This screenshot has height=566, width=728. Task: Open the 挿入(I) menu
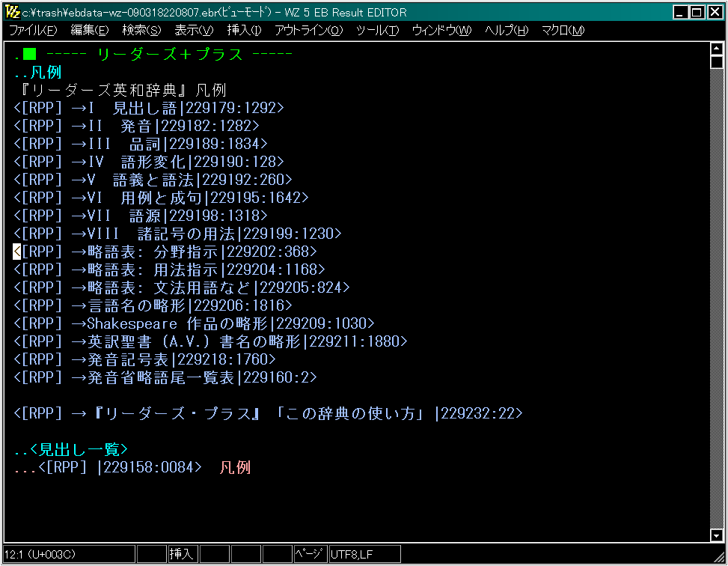point(244,30)
